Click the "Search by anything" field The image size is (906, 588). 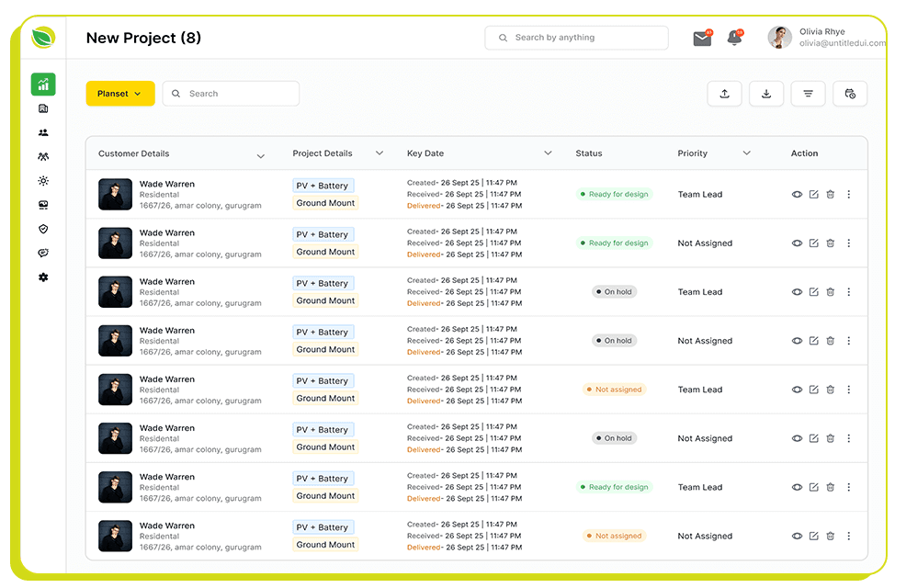point(576,38)
